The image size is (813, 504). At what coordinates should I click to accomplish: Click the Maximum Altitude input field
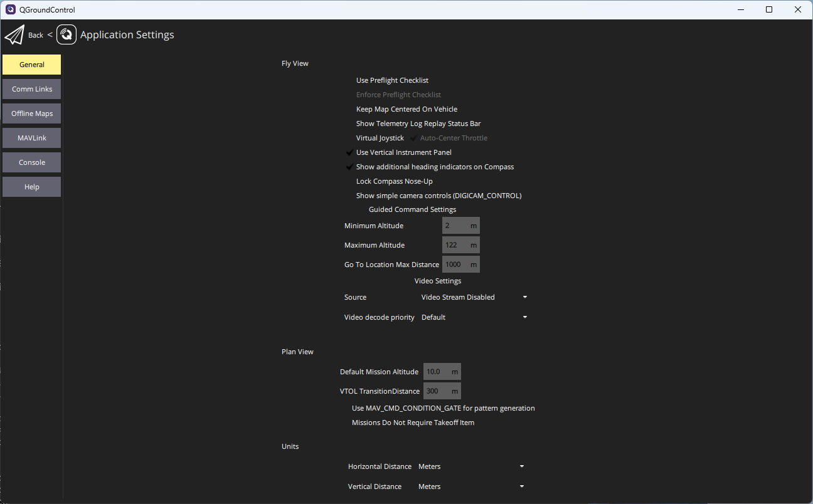click(x=461, y=245)
